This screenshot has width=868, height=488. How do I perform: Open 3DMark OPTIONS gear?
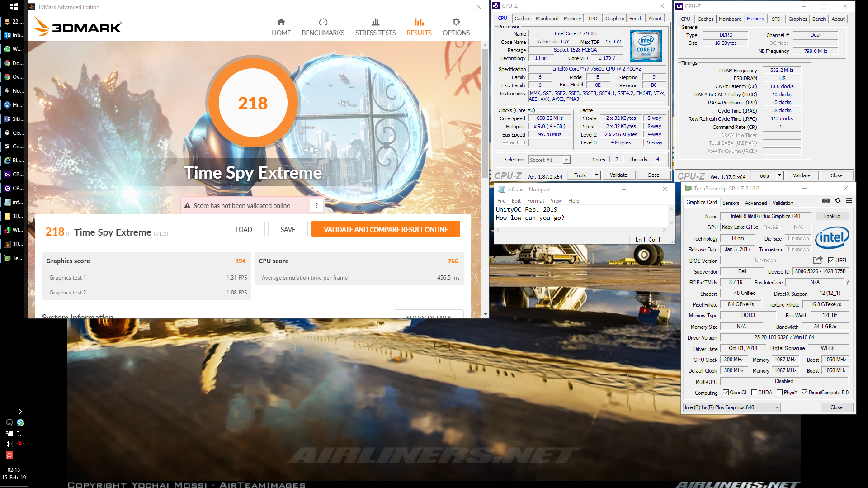coord(456,27)
